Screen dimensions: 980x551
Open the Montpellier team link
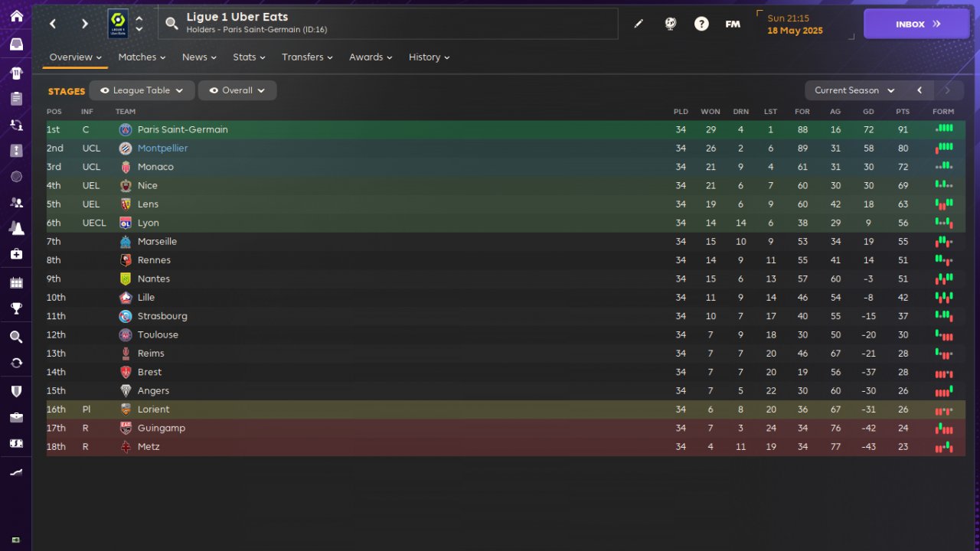(x=162, y=148)
